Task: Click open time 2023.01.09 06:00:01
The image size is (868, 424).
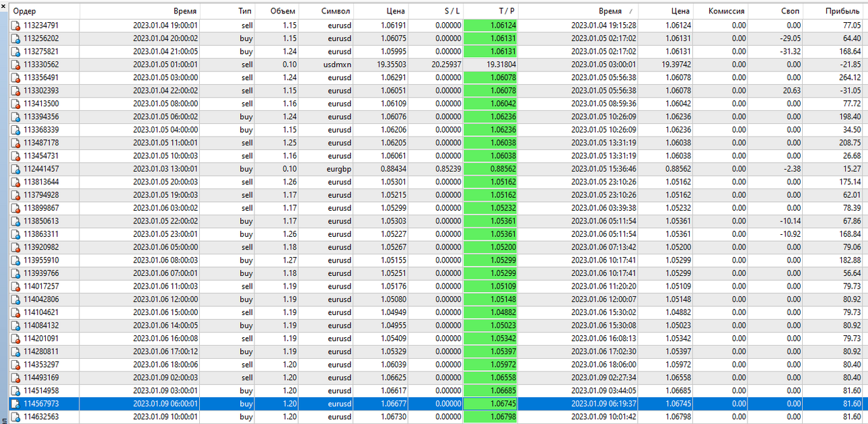Action: pos(166,404)
